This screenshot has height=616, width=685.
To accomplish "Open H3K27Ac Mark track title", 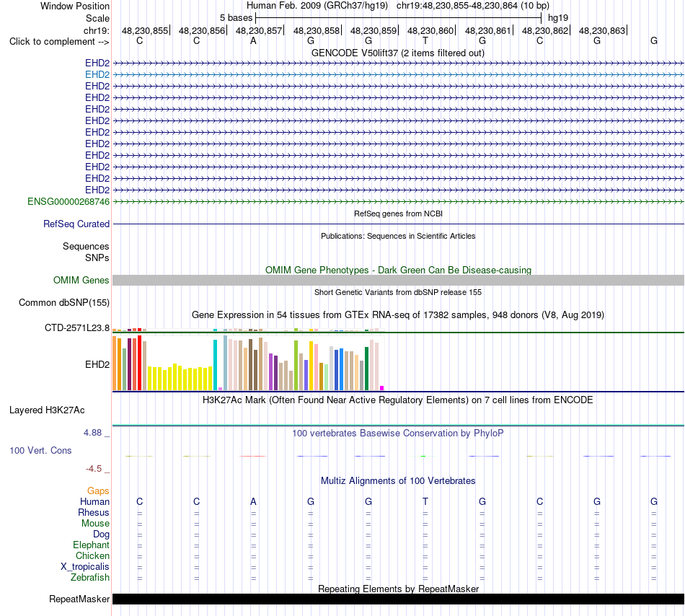I will click(398, 400).
